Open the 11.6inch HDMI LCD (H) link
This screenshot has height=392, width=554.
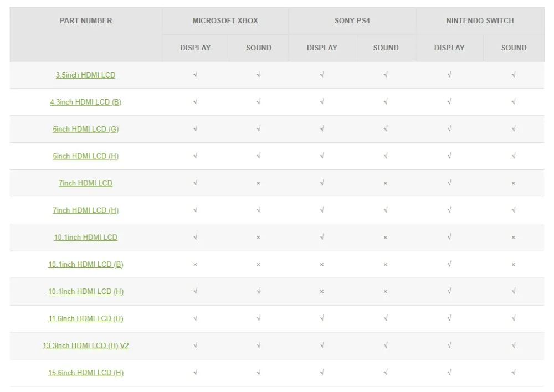click(85, 318)
